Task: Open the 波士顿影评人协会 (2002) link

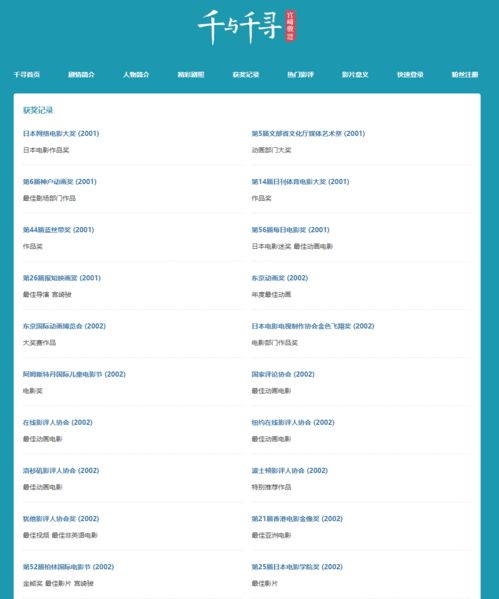Action: pos(290,470)
